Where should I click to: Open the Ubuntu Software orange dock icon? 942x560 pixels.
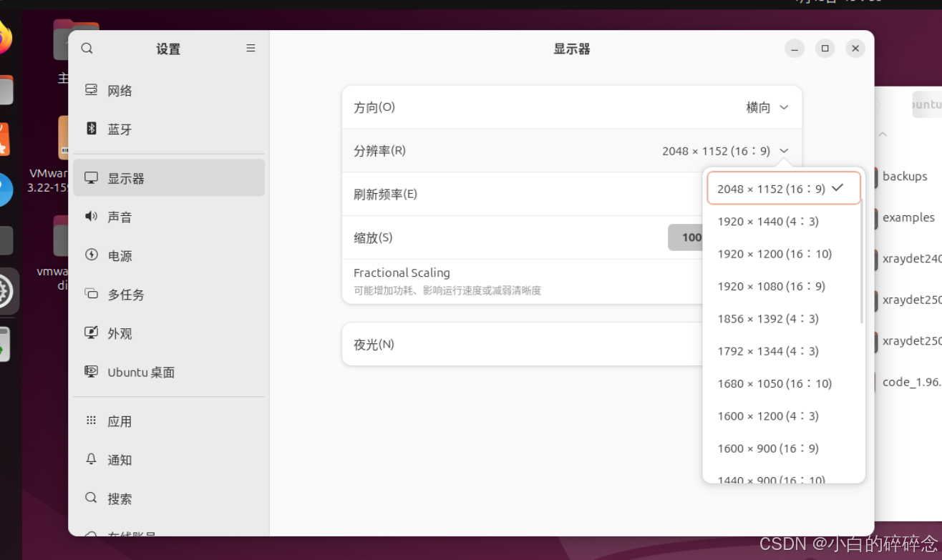click(x=4, y=139)
